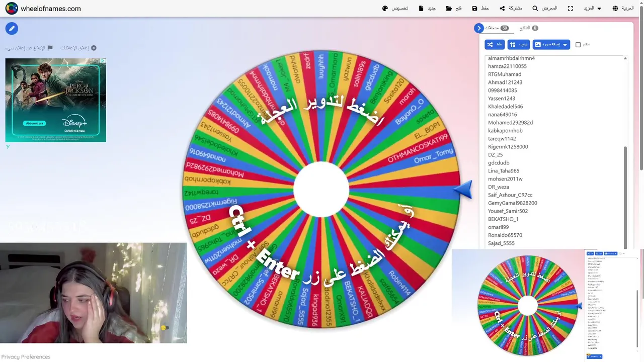
Task: Click entry BEKATSHO_1 in the list
Action: tap(503, 219)
